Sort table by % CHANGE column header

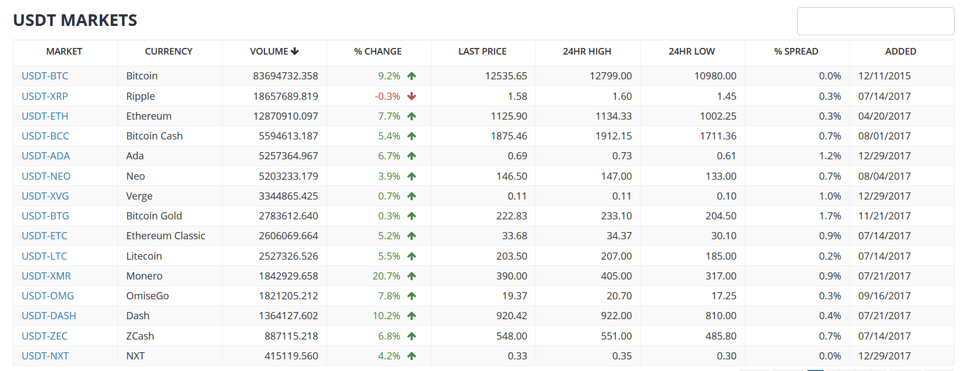(x=378, y=51)
